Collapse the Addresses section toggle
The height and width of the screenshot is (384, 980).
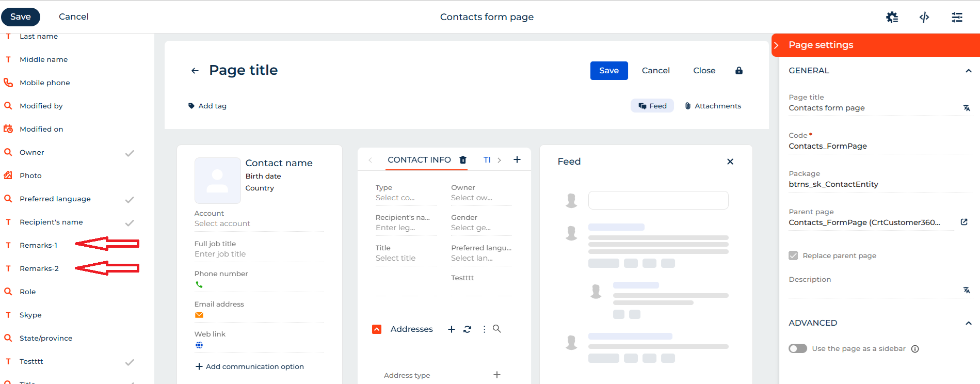pos(377,329)
